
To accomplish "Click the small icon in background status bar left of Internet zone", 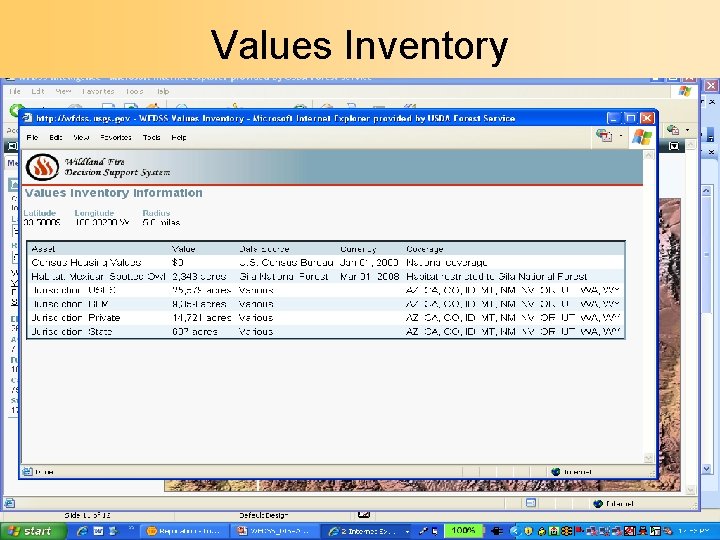I will [531, 503].
